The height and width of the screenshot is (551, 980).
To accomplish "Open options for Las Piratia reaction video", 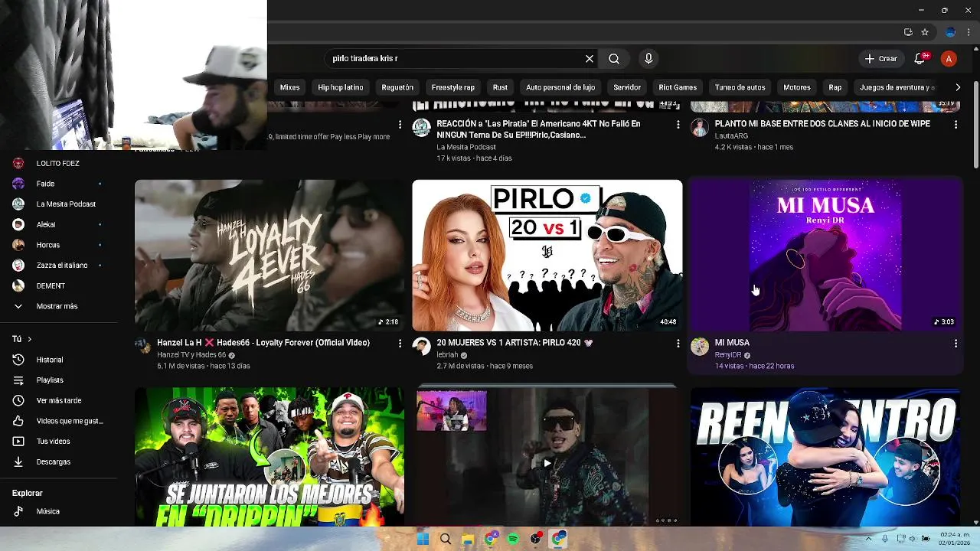I will tap(678, 124).
